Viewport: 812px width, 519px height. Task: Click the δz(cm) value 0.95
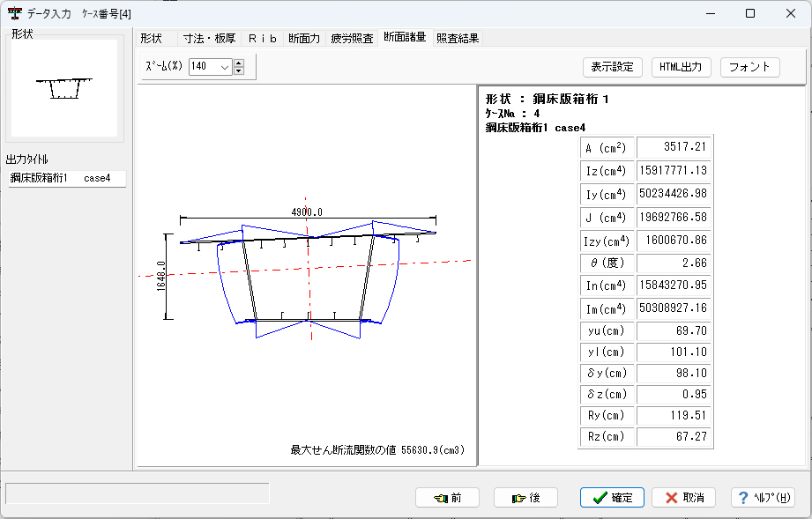pyautogui.click(x=674, y=394)
